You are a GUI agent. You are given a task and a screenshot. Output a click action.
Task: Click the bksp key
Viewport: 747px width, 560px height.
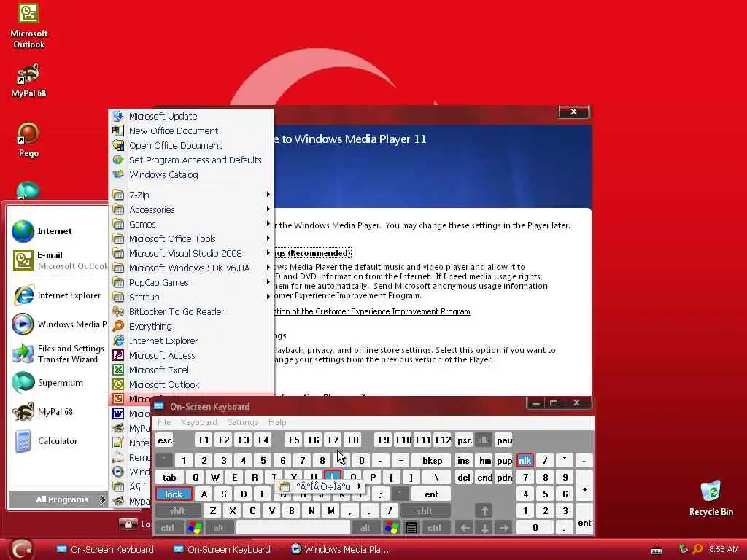(x=432, y=461)
